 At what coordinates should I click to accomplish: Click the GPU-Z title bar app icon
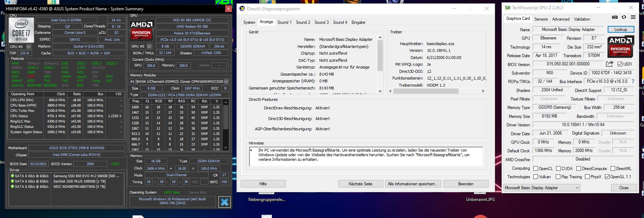pos(507,7)
